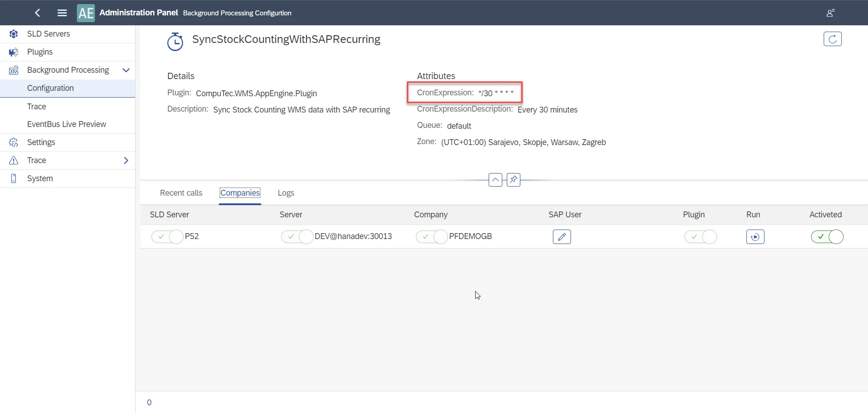
Task: Toggle the Activated switch off
Action: pyautogui.click(x=827, y=237)
